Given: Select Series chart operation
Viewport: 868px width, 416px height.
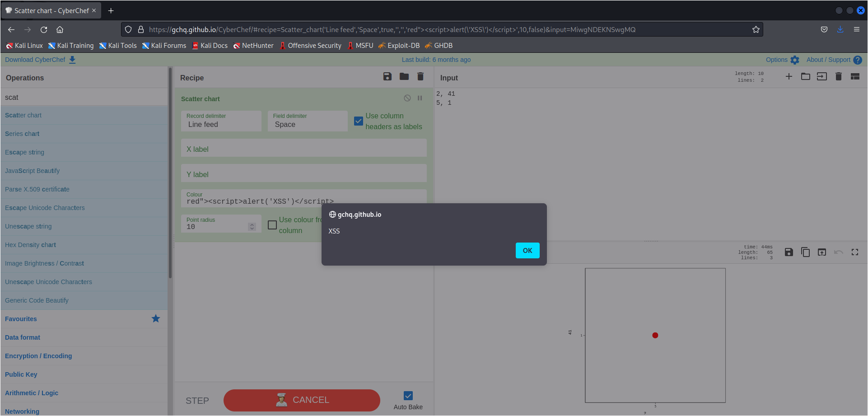Looking at the screenshot, I should coord(84,134).
